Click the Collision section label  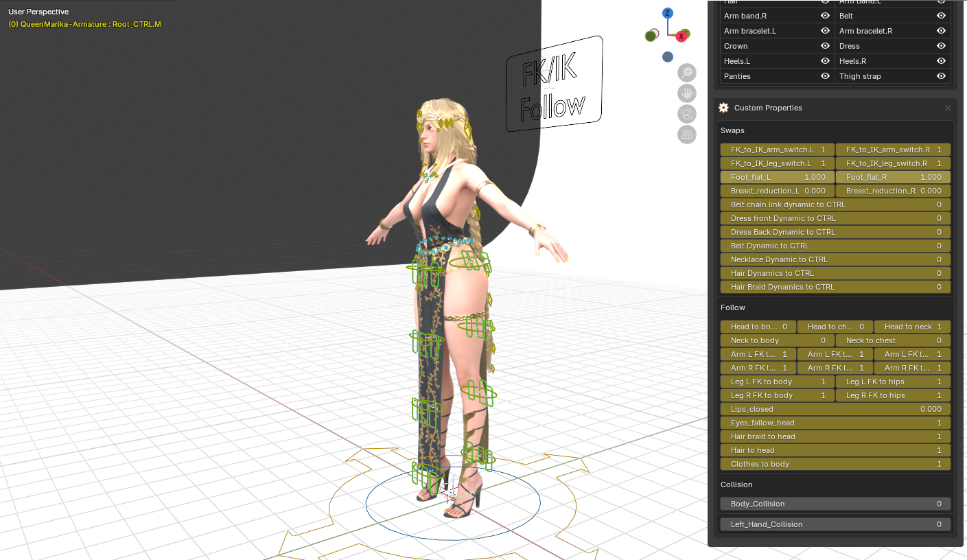pos(736,485)
